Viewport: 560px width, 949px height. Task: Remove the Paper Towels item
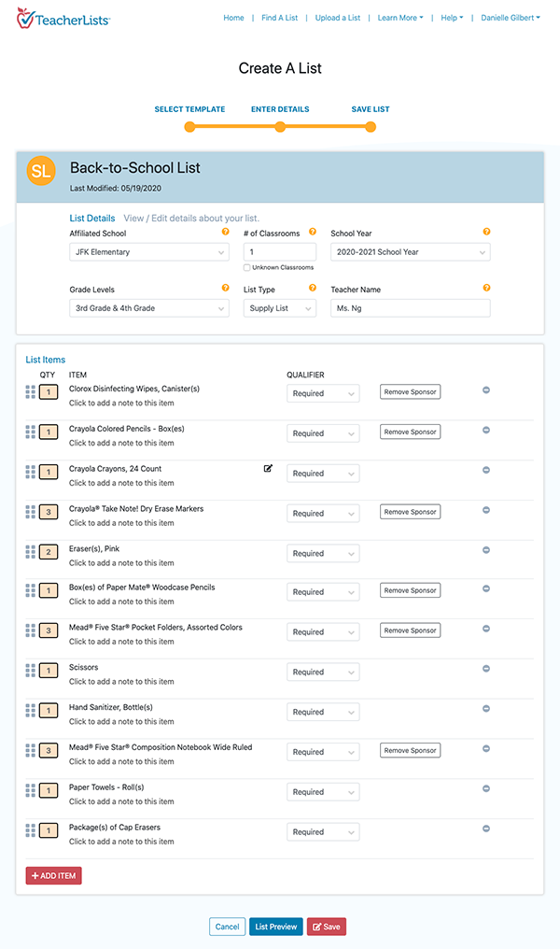(486, 788)
